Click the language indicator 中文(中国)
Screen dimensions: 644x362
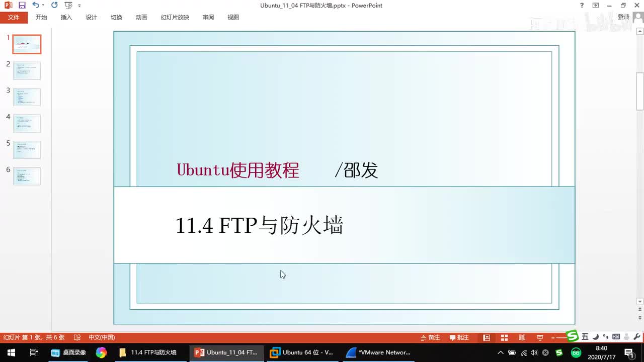(x=102, y=337)
